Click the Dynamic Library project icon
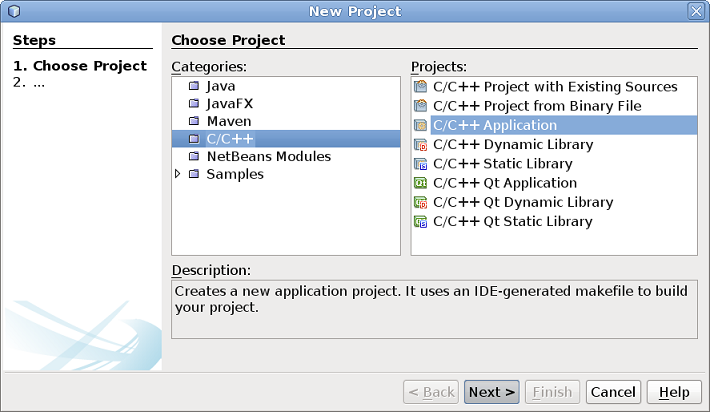The width and height of the screenshot is (710, 412). point(420,144)
